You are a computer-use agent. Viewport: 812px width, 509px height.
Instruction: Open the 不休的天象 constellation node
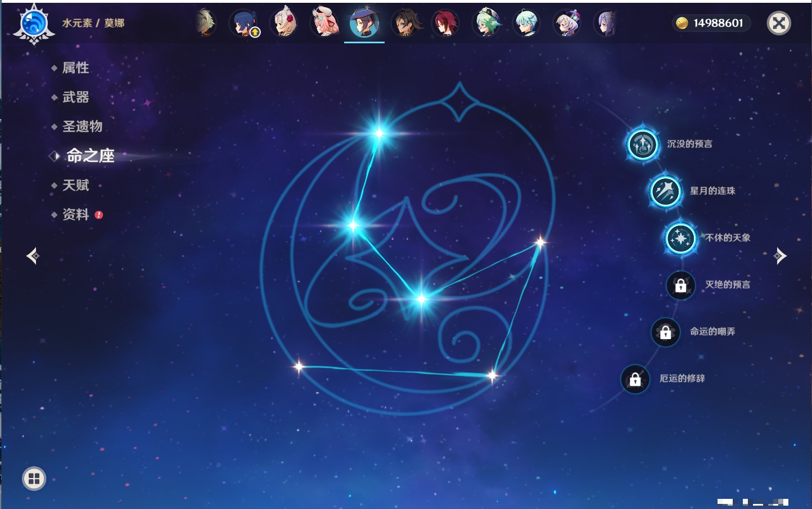click(x=680, y=238)
